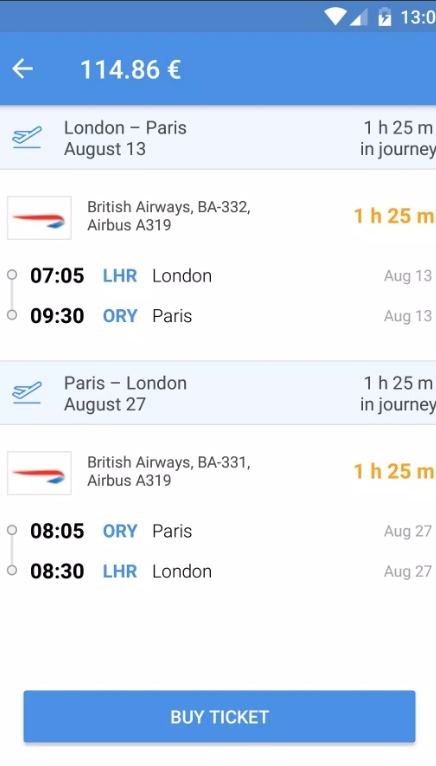Tap the battery status icon
The height and width of the screenshot is (766, 436).
point(385,17)
